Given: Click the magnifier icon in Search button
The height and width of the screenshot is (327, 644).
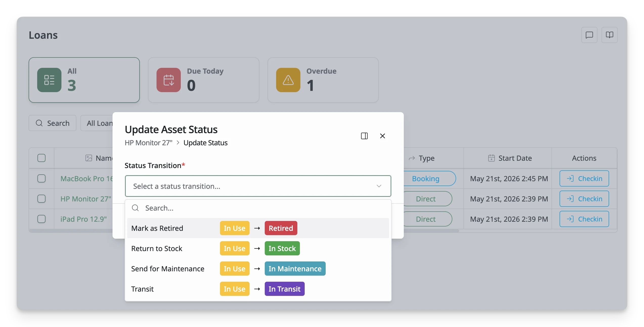Looking at the screenshot, I should (39, 123).
